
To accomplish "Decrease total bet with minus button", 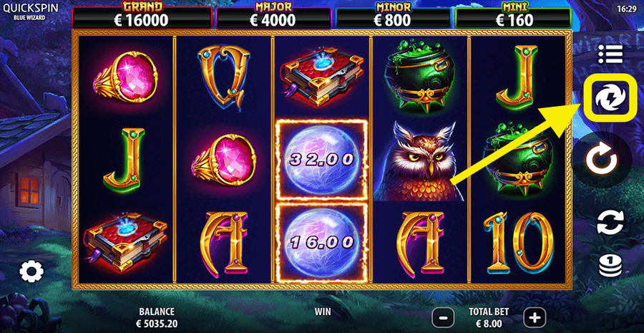I will pyautogui.click(x=443, y=317).
